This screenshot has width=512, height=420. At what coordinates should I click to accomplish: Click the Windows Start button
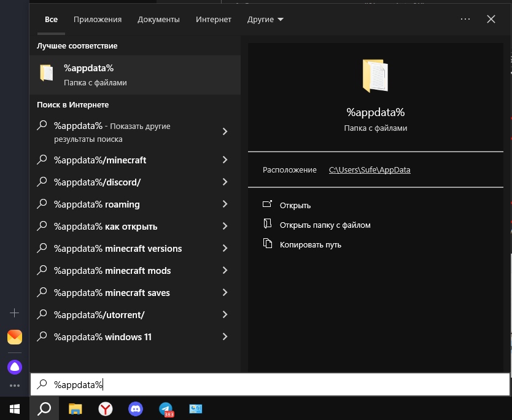tap(15, 408)
